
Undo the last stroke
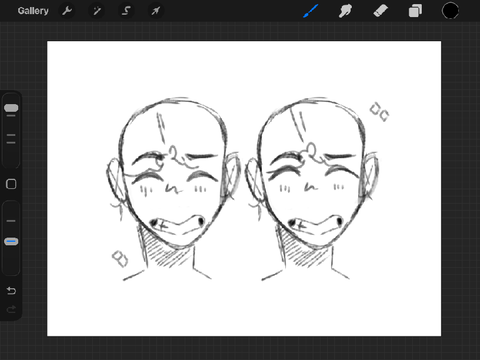[11, 291]
